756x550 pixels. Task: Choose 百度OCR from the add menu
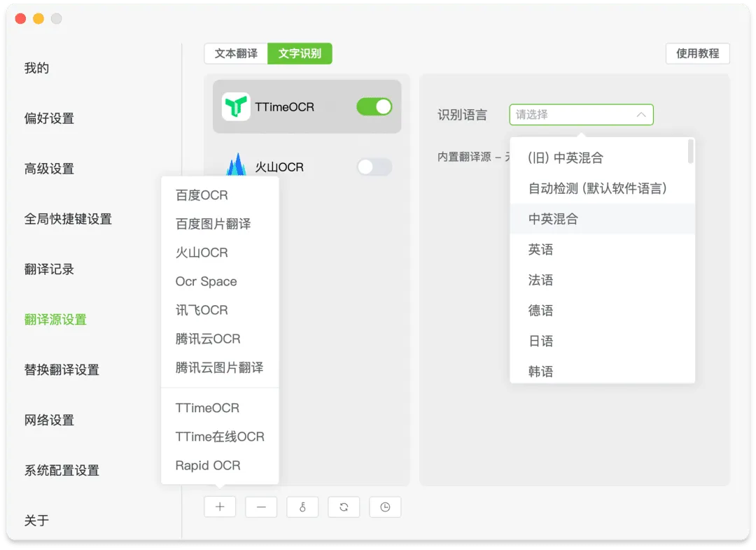(x=202, y=195)
